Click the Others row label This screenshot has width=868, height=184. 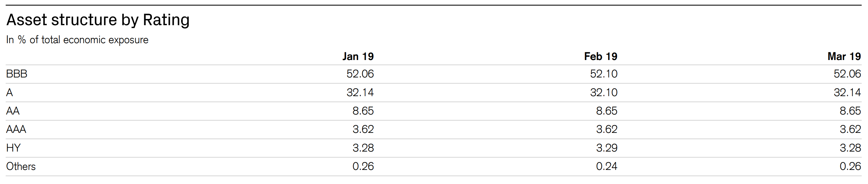click(21, 167)
